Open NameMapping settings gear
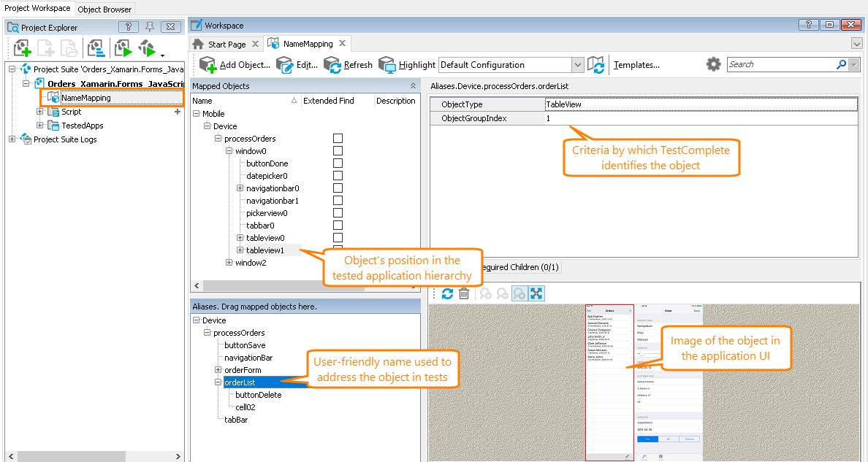The height and width of the screenshot is (462, 868). 713,64
